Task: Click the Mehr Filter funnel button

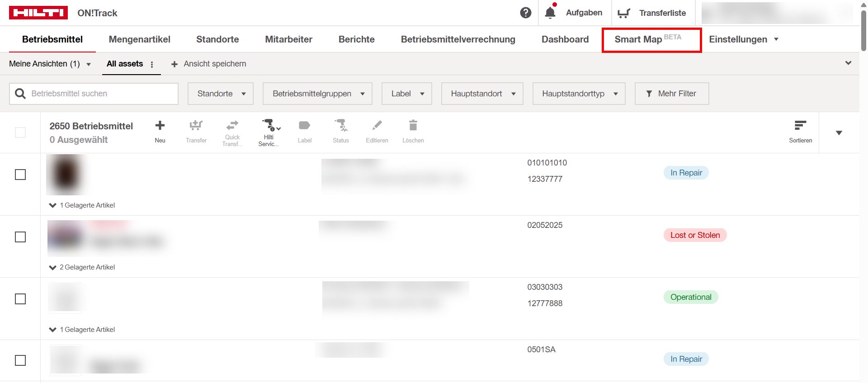Action: (x=671, y=94)
